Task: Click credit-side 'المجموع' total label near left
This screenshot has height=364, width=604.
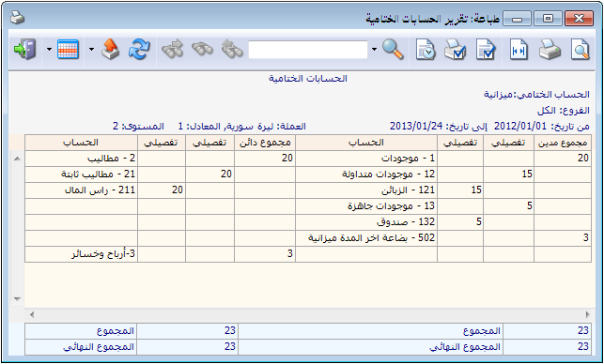Action: click(116, 330)
